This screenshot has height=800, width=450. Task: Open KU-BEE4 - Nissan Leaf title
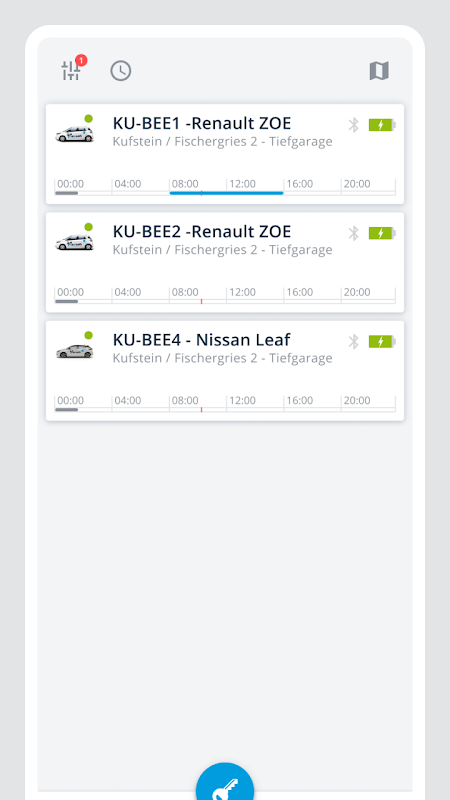(x=202, y=340)
